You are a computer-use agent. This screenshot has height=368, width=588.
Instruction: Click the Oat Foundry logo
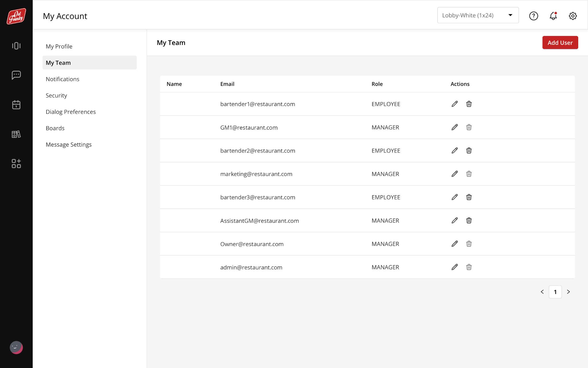[x=16, y=16]
